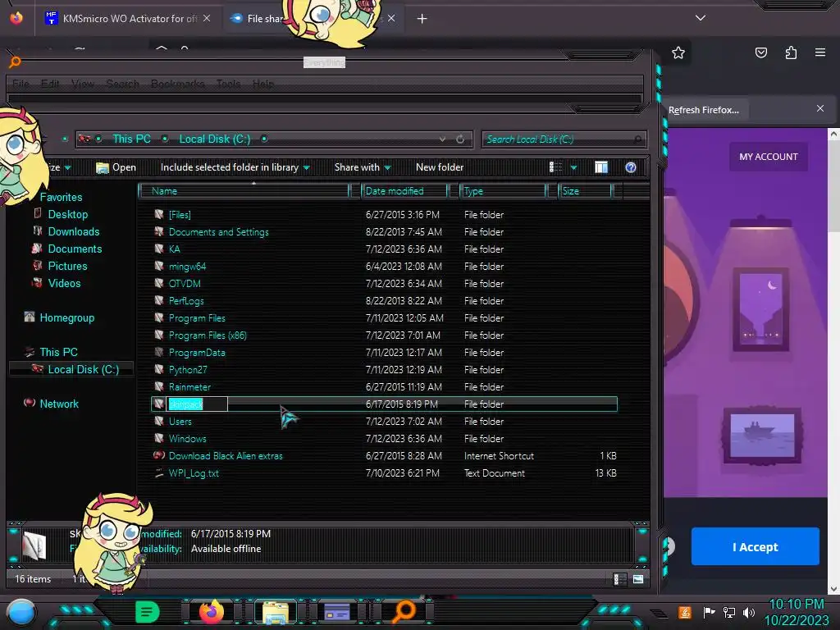Sort by the Type column header
Viewport: 840px width, 630px height.
[x=503, y=191]
